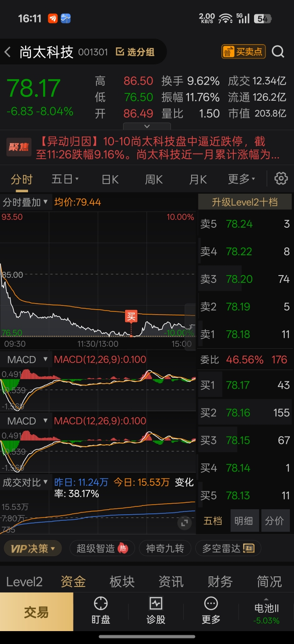Open the 财务 tab
The image size is (294, 644).
pos(220,582)
